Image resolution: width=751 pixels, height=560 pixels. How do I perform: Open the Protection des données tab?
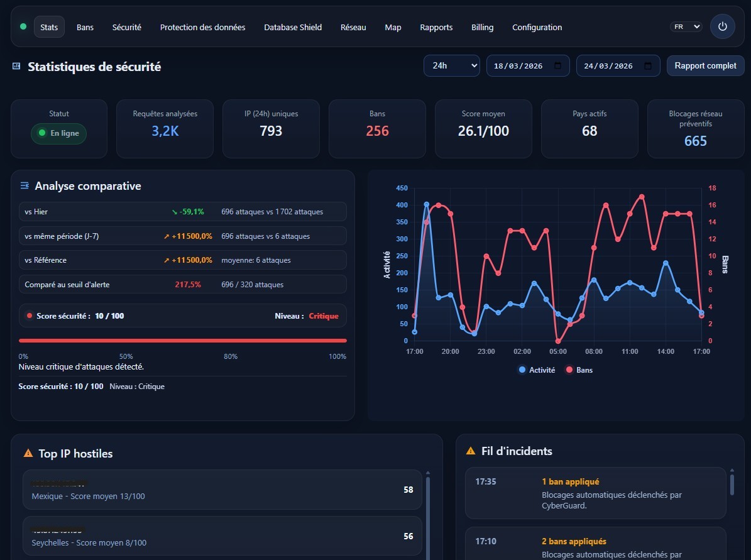coord(202,28)
